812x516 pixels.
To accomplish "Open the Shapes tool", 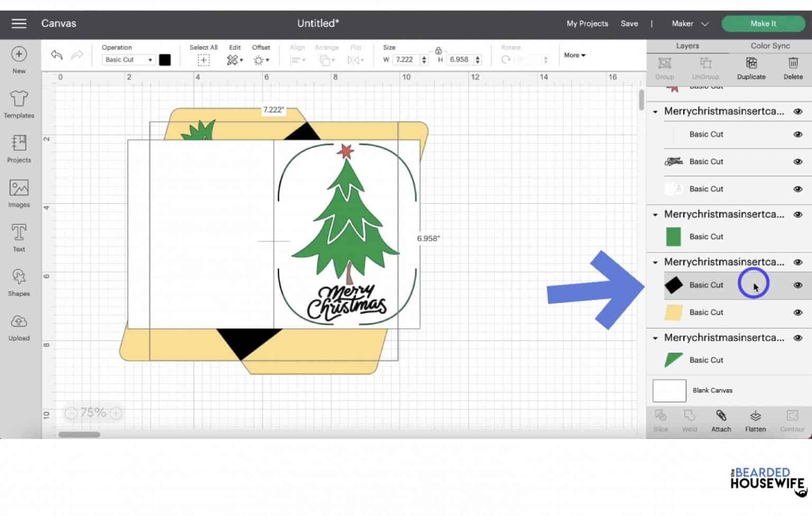I will [19, 281].
